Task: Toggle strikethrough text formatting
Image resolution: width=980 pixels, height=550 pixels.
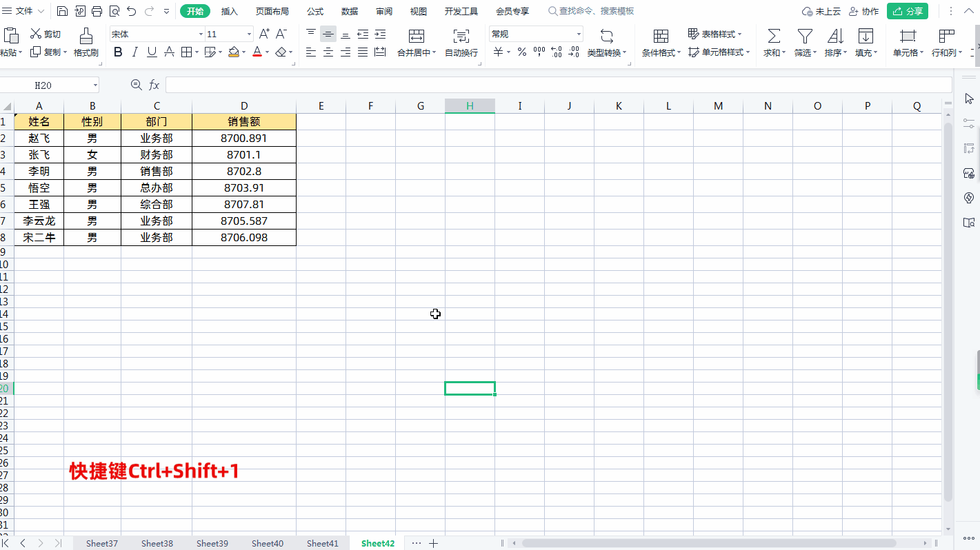Action: [x=169, y=52]
